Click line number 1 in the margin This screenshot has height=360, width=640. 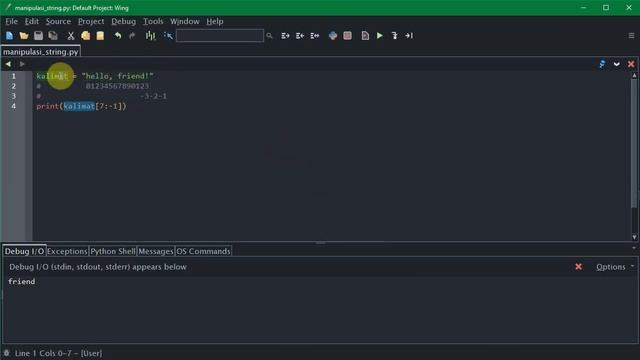[13, 76]
